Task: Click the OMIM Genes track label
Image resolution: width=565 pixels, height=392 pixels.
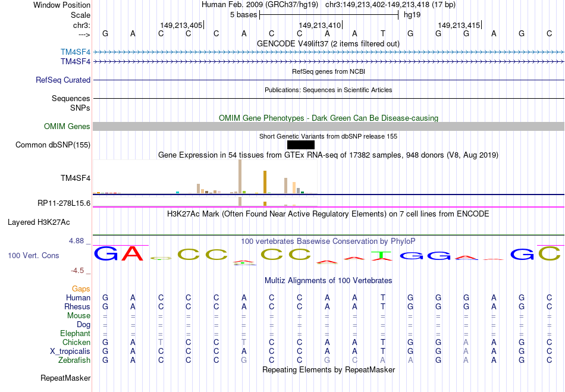Action: coord(67,127)
